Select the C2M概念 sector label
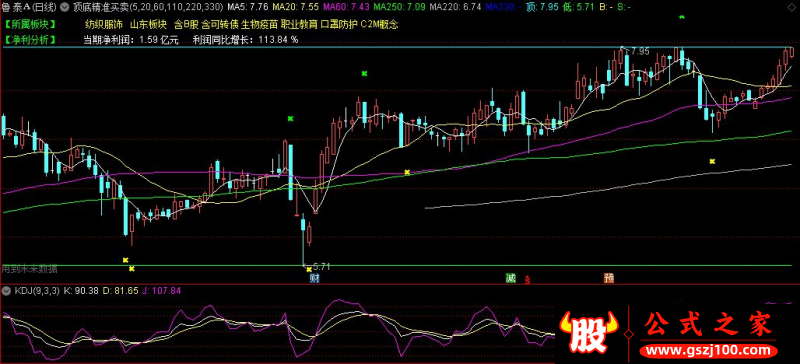Image resolution: width=800 pixels, height=364 pixels. 379,24
